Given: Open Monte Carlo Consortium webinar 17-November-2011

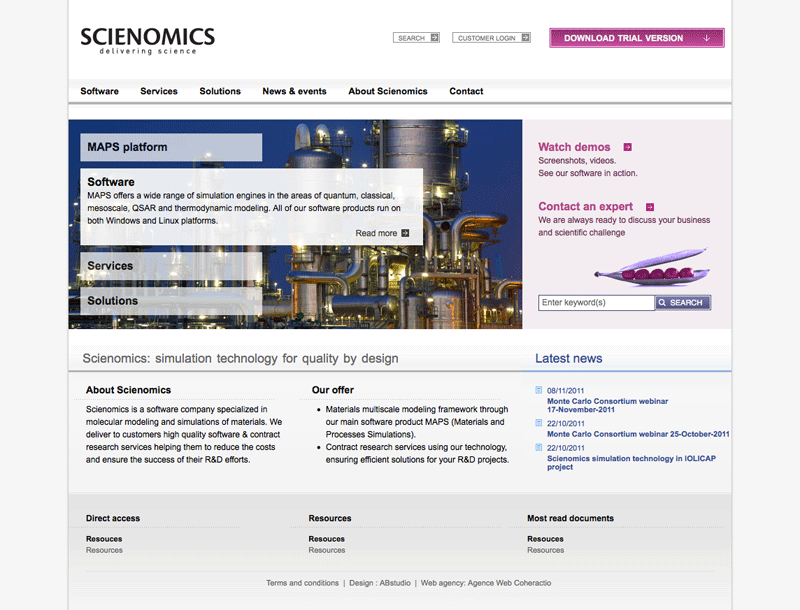Looking at the screenshot, I should click(607, 405).
